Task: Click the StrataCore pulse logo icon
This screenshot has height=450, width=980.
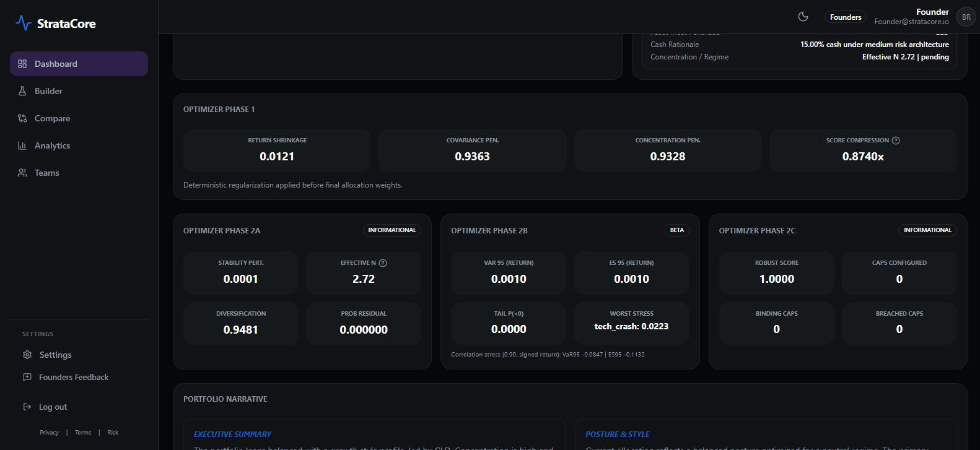Action: pyautogui.click(x=24, y=24)
